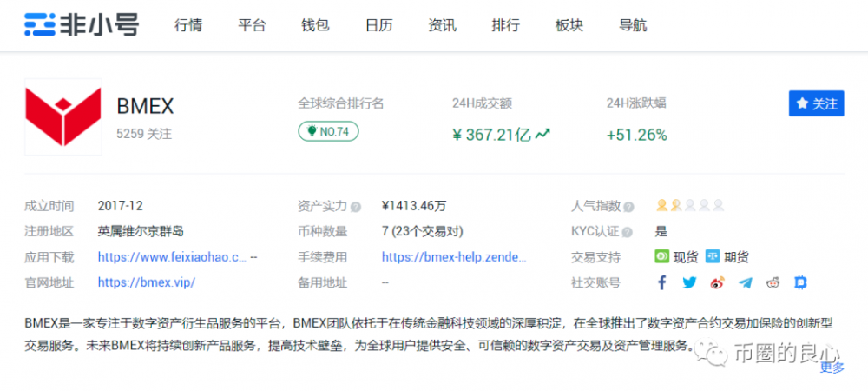Click the BMEX exchange name heading
Screen dimensions: 868x391
click(x=146, y=106)
